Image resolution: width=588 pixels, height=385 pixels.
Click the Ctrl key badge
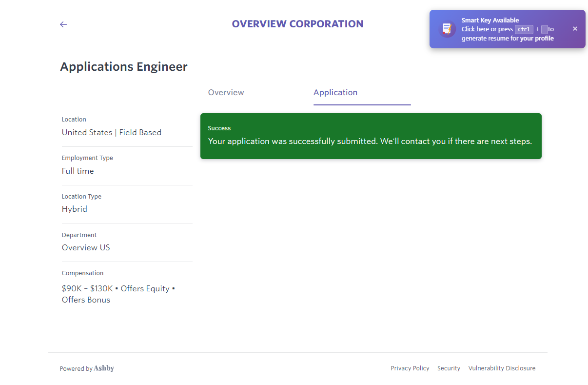click(524, 29)
